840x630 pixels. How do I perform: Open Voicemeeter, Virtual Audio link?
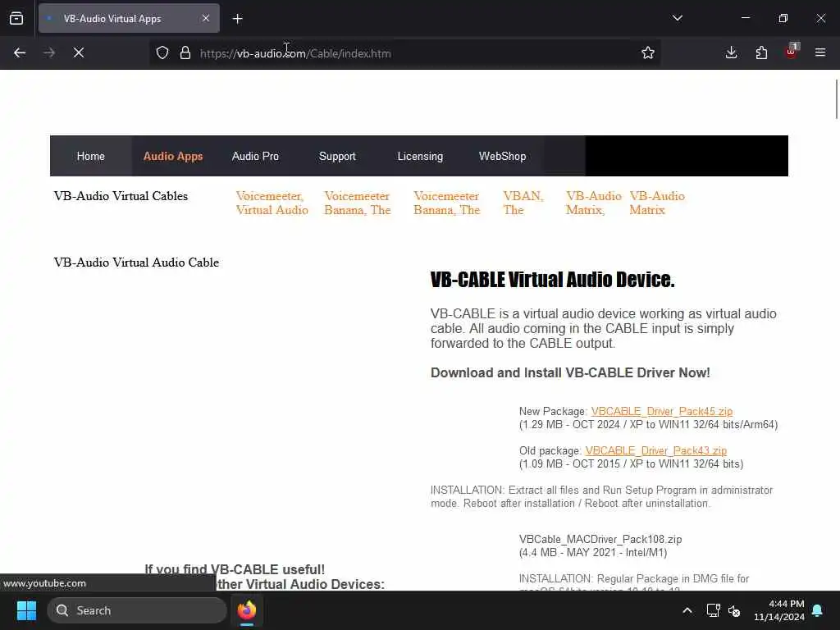click(272, 203)
